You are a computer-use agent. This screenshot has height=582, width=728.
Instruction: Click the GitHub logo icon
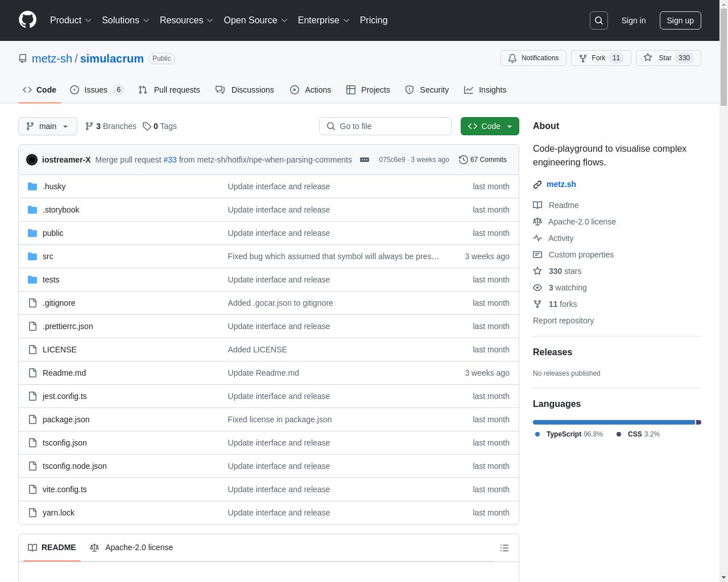click(27, 20)
